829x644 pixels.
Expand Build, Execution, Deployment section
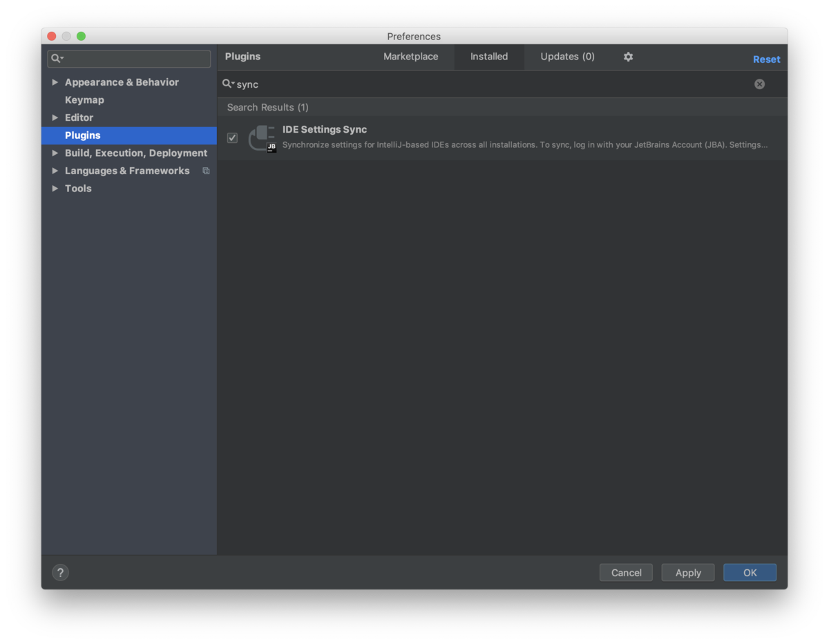point(55,153)
